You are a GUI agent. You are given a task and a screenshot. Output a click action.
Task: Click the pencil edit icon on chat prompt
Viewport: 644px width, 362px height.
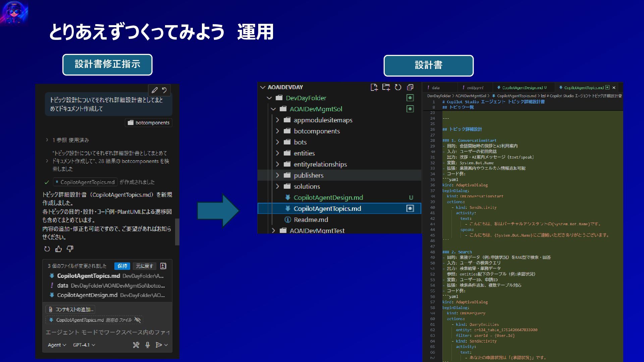[155, 90]
